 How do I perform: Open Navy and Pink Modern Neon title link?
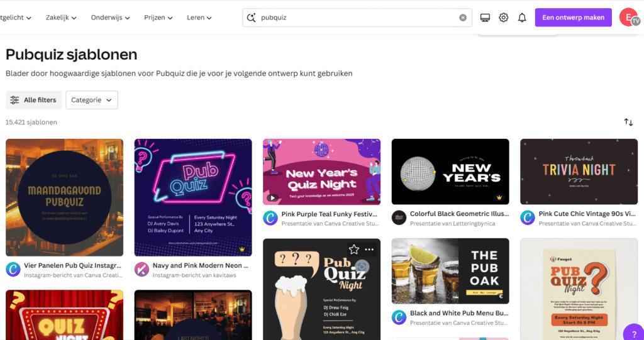(201, 266)
